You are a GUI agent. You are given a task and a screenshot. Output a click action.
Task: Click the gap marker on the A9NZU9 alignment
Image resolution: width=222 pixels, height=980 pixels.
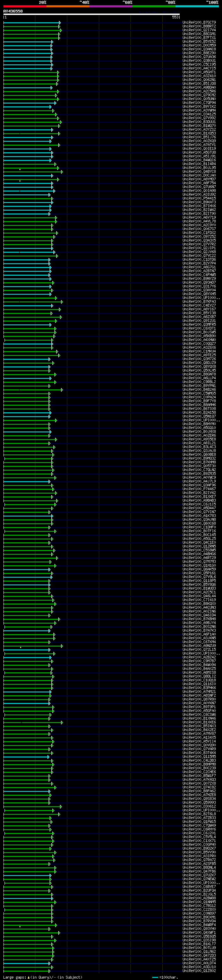[20, 647]
